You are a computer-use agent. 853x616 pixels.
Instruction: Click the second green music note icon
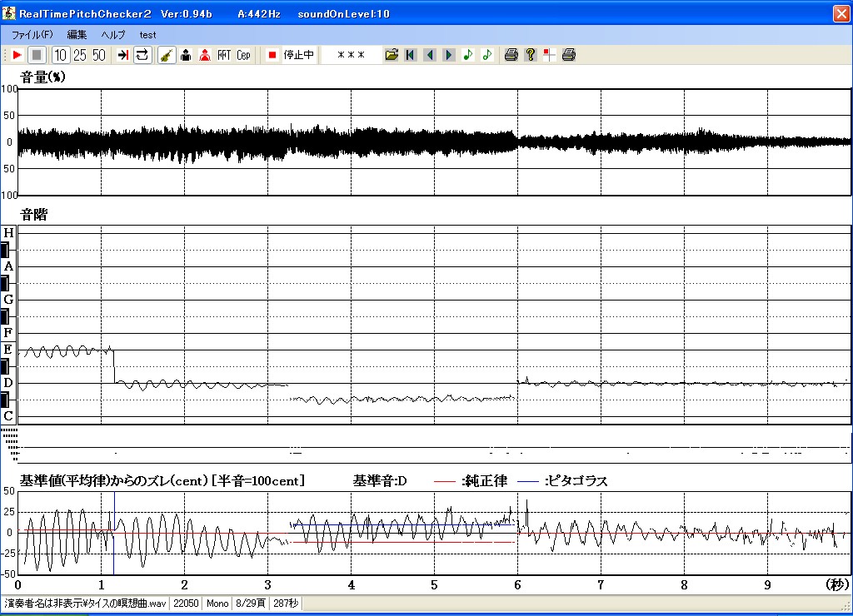[x=487, y=55]
